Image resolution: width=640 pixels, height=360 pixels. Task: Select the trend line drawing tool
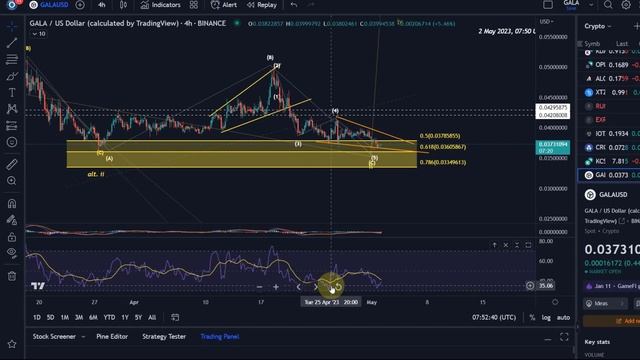(x=12, y=42)
